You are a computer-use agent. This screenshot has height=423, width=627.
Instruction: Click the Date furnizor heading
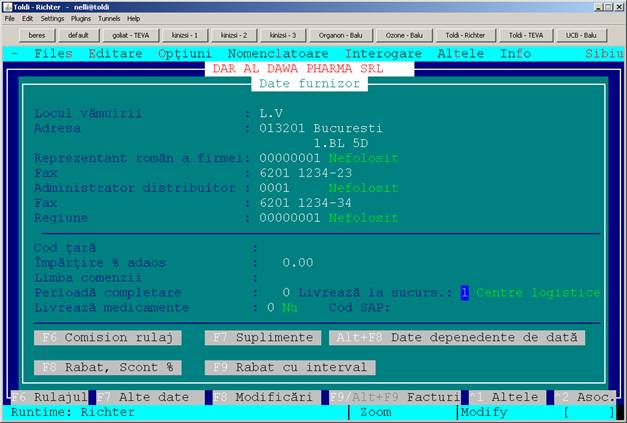310,84
